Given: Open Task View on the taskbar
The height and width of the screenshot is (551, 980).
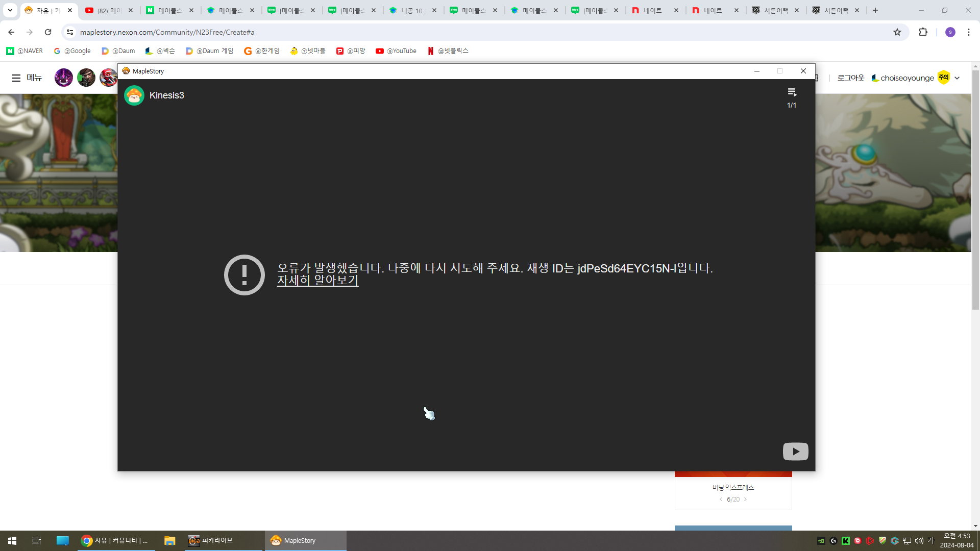Looking at the screenshot, I should (x=37, y=541).
